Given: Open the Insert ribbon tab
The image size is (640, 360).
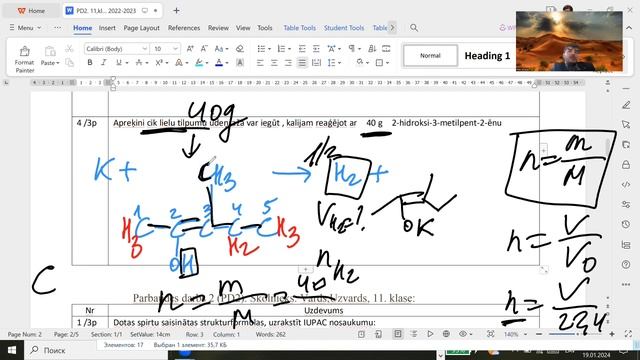Looking at the screenshot, I should coord(107,28).
